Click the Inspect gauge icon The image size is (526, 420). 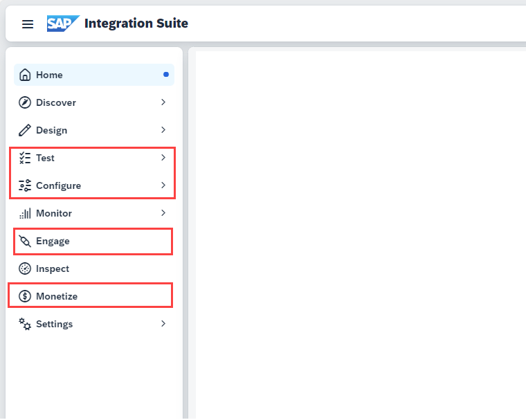[25, 268]
